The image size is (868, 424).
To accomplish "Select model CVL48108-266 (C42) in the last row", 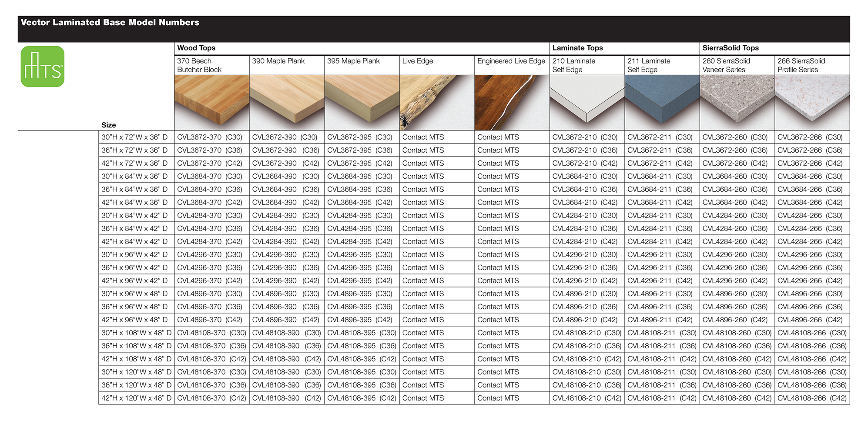I will click(x=812, y=398).
